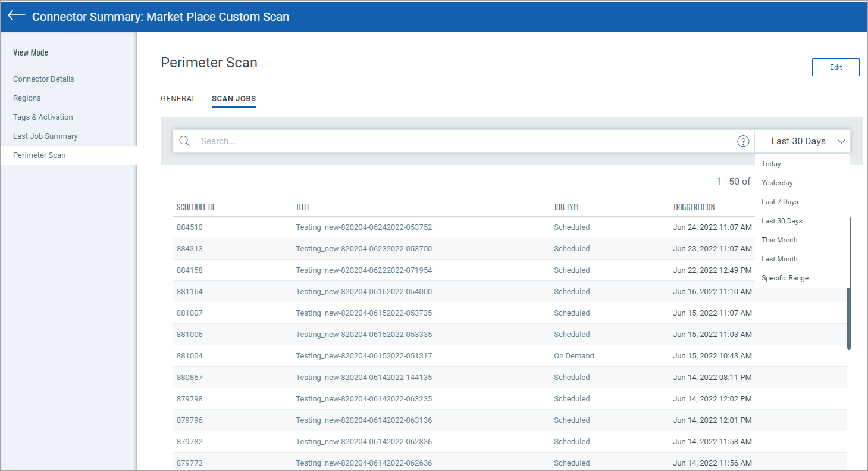Switch to the GENERAL tab
Screen dimensions: 868x471
coord(178,99)
